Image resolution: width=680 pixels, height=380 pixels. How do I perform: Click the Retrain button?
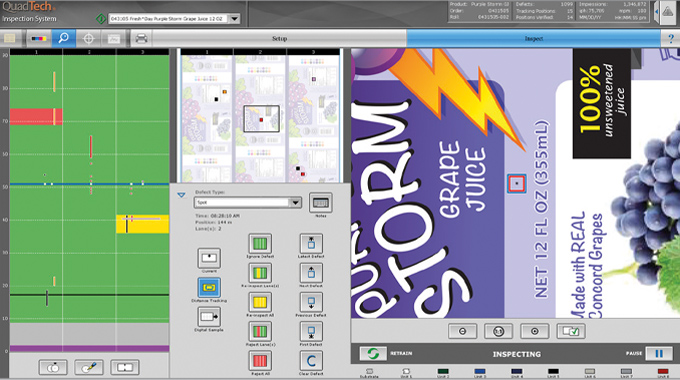tap(373, 354)
